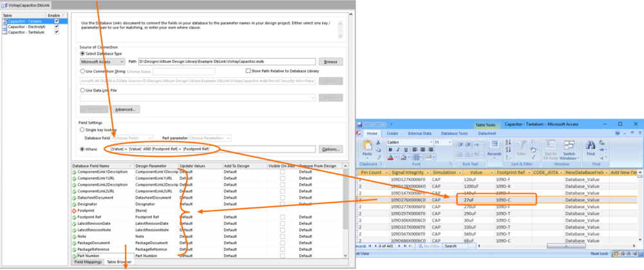Open the font size 11 dropdown
The width and height of the screenshot is (644, 270).
coord(450,142)
